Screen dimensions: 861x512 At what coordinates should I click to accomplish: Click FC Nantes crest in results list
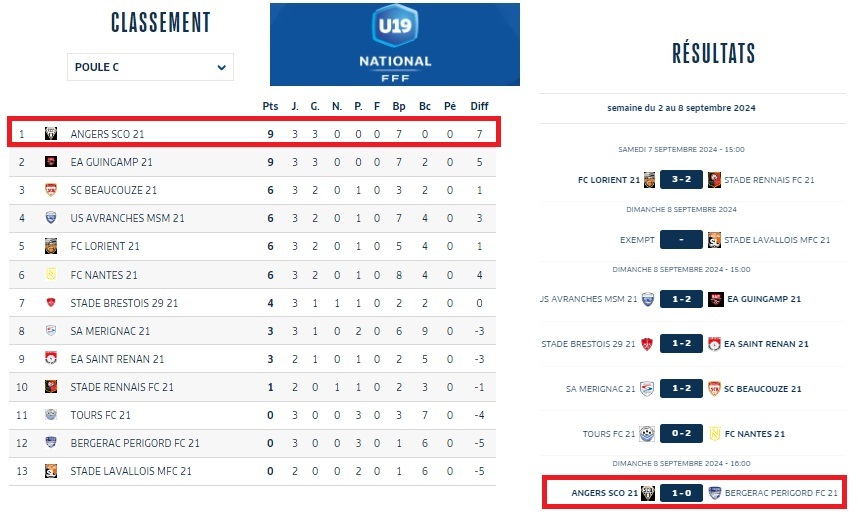click(x=714, y=434)
